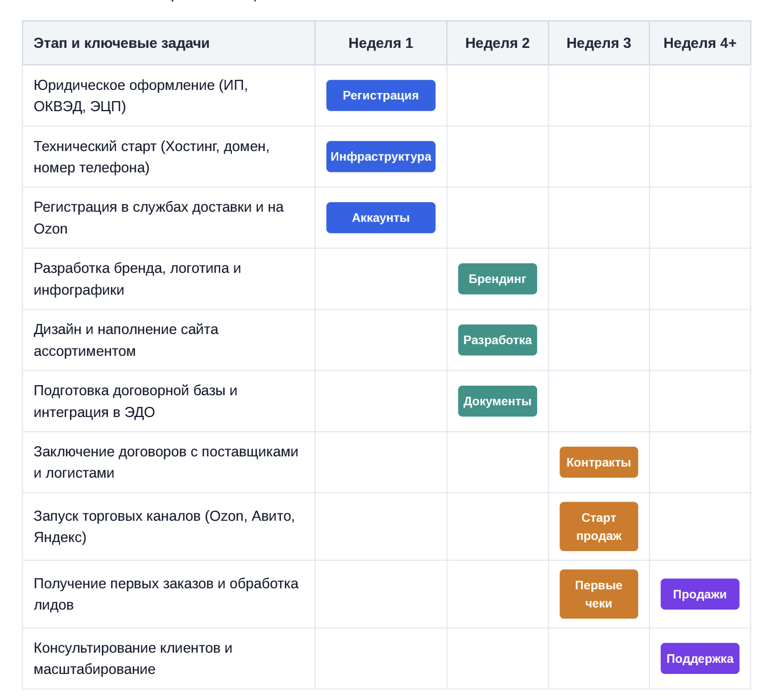This screenshot has height=700, width=769.
Task: Click the Первые чеки badge
Action: click(x=599, y=595)
